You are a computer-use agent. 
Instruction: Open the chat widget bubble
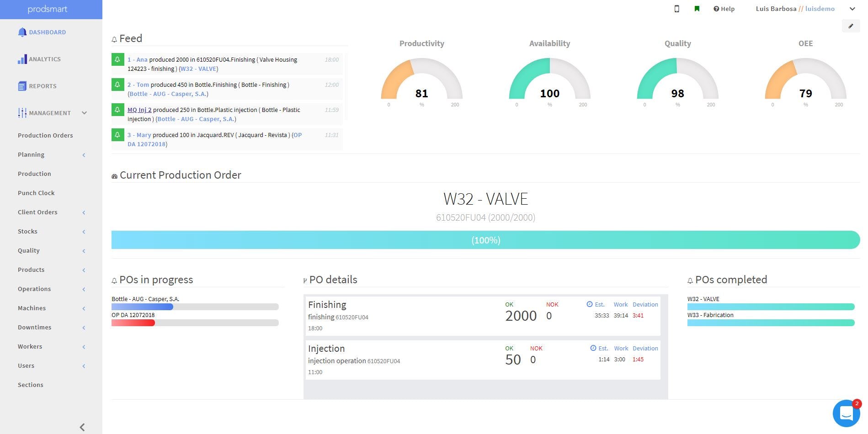point(846,413)
